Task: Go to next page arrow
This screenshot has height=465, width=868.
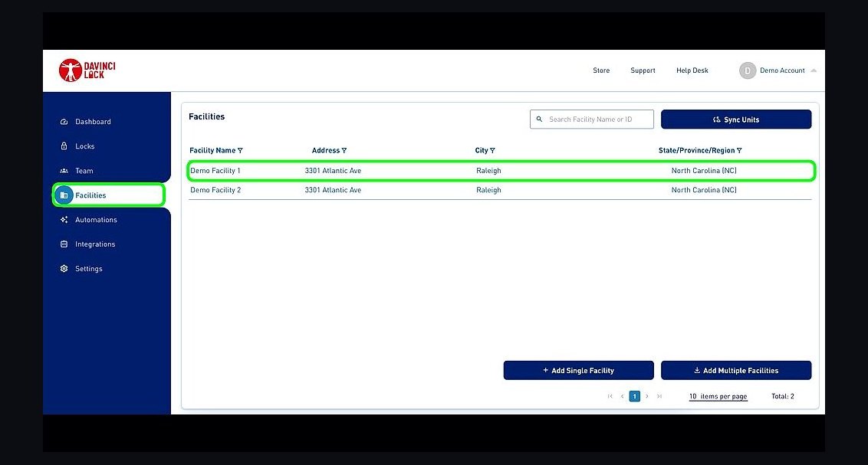Action: 647,397
